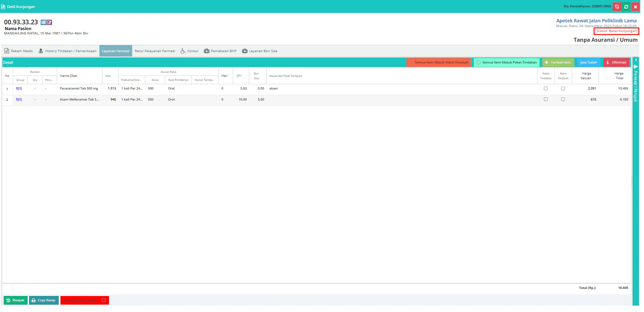Click the Tambah Item button

click(558, 62)
